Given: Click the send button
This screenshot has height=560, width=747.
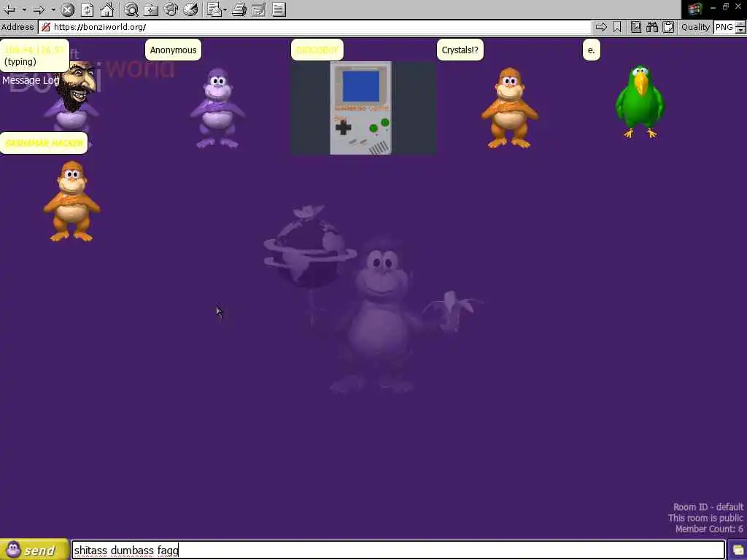Looking at the screenshot, I should click(34, 550).
